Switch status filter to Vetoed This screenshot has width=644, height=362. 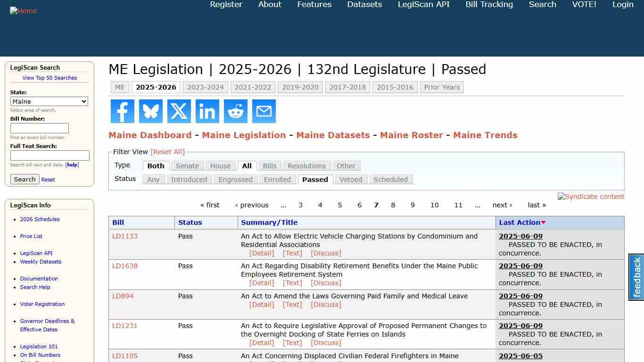click(351, 179)
